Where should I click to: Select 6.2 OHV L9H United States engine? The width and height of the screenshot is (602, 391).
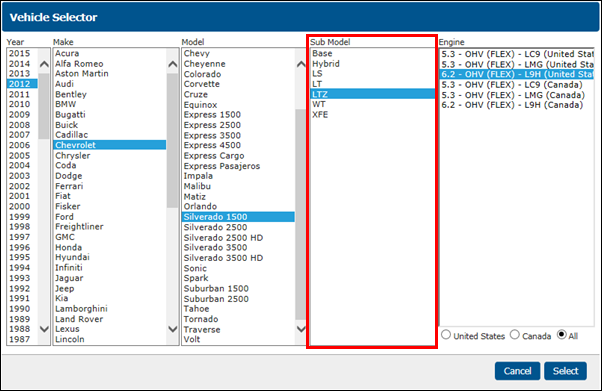[x=517, y=74]
